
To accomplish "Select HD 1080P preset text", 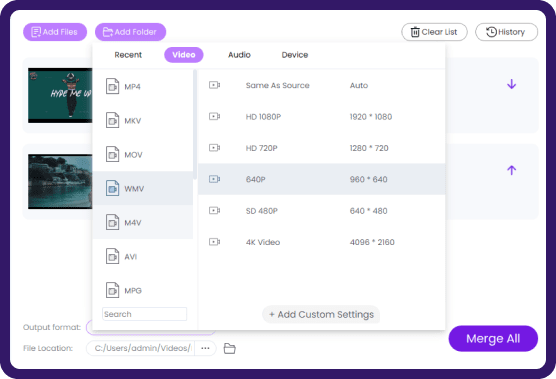I will pyautogui.click(x=263, y=117).
